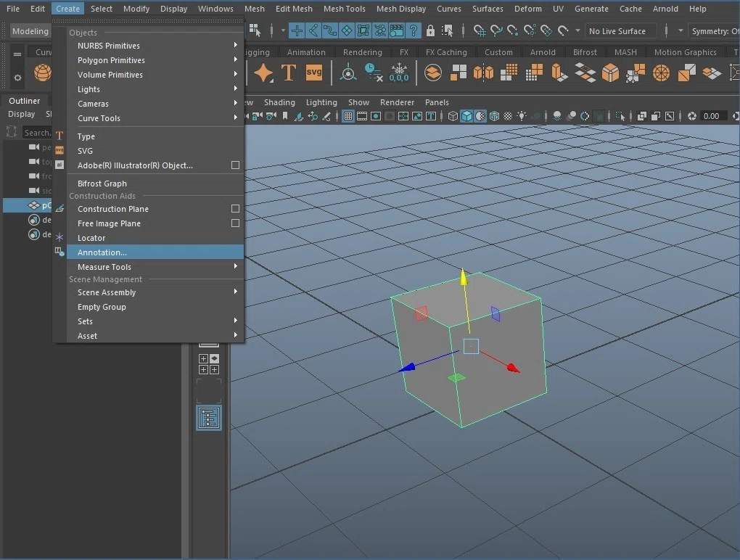Viewport: 740px width, 560px height.
Task: Open the Mesh Tools menu
Action: pos(344,9)
